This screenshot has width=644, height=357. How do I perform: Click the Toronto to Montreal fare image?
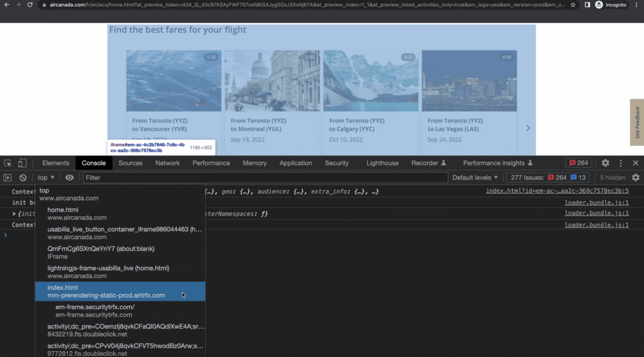click(x=272, y=81)
